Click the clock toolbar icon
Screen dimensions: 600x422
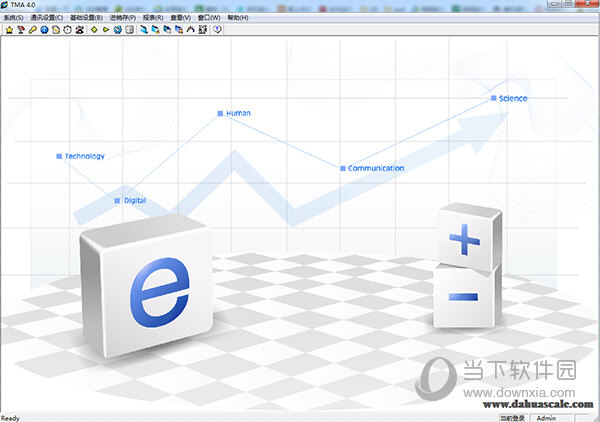tap(68, 29)
